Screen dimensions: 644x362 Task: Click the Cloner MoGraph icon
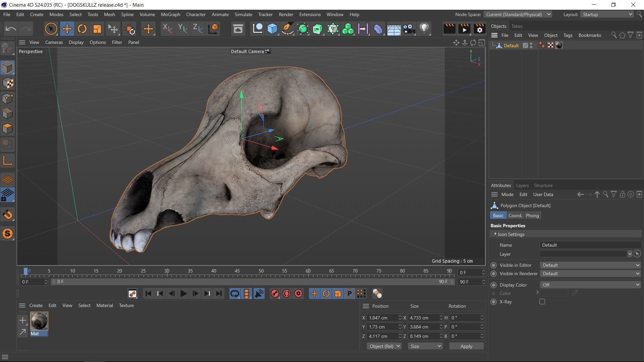point(348,29)
